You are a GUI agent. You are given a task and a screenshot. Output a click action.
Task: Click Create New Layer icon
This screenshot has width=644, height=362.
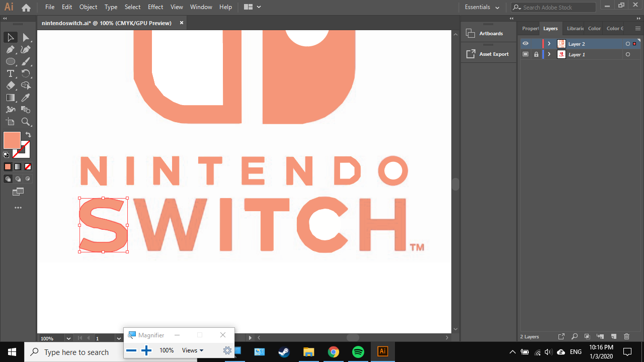[613, 336]
